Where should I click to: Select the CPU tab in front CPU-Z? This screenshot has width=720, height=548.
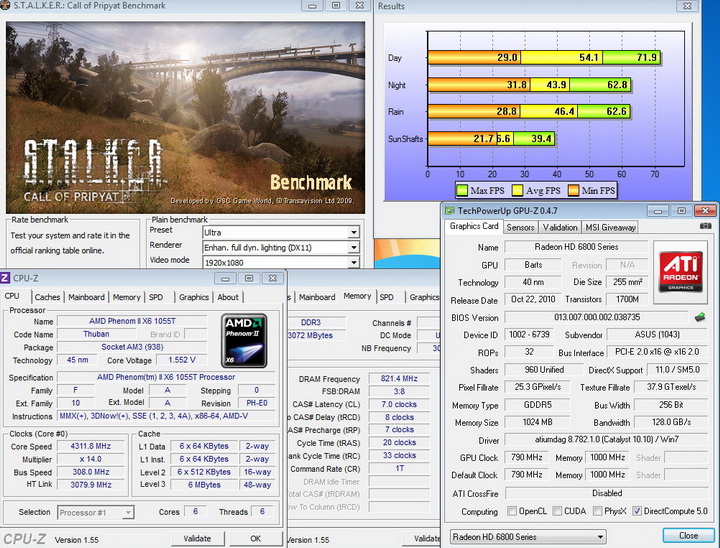pos(12,296)
